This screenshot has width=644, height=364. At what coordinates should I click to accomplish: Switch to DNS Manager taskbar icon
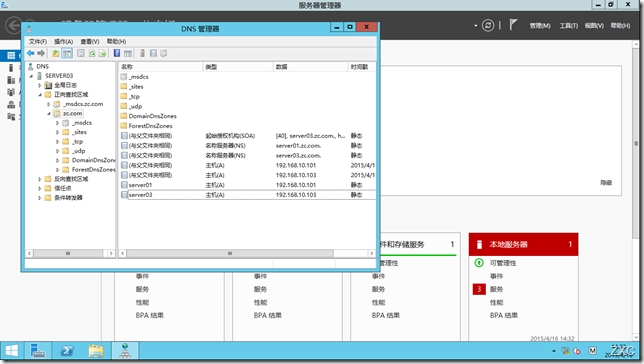point(125,351)
